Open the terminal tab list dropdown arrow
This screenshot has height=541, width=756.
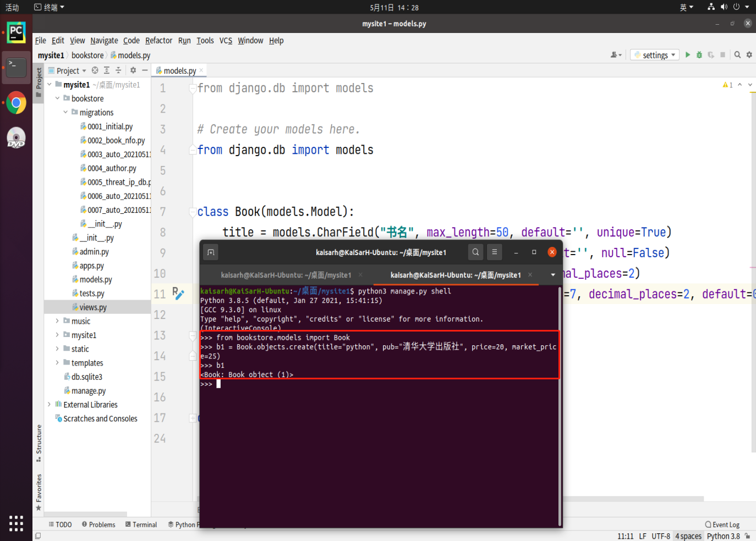(x=553, y=275)
